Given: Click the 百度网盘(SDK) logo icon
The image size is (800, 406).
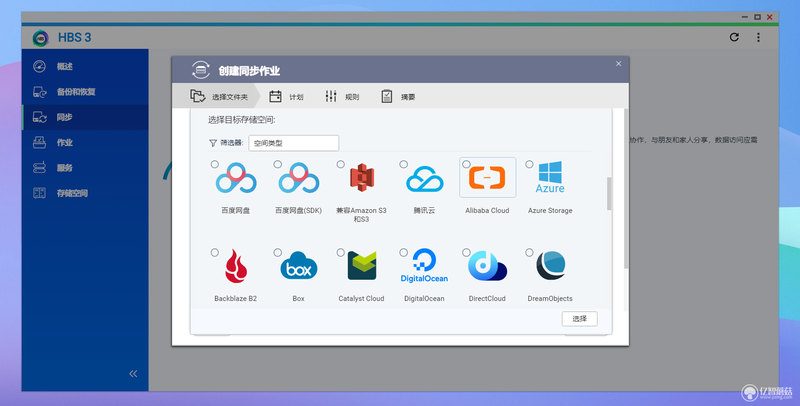Looking at the screenshot, I should pyautogui.click(x=298, y=177).
